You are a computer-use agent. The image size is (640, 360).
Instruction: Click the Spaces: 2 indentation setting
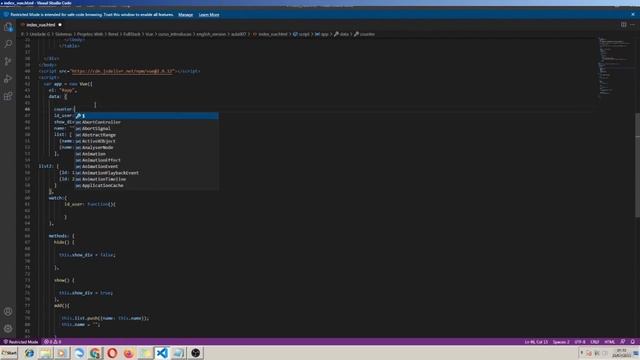pos(561,342)
